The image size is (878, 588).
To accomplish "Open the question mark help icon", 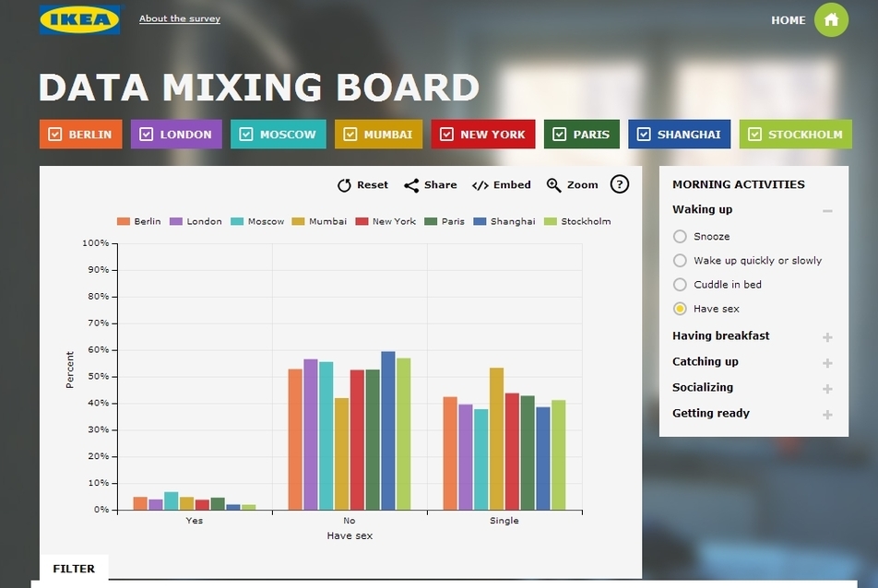I will [620, 184].
